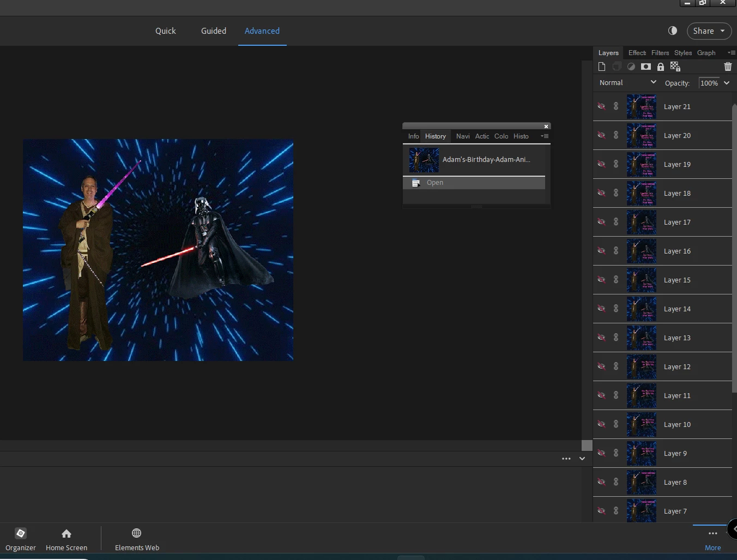Click the link icon on Layer 21
This screenshot has width=737, height=560.
[616, 106]
